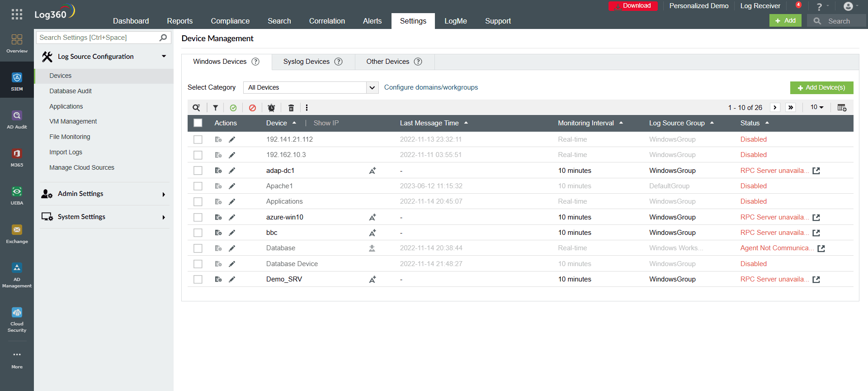Open the user account menu
The height and width of the screenshot is (391, 868).
pyautogui.click(x=851, y=6)
